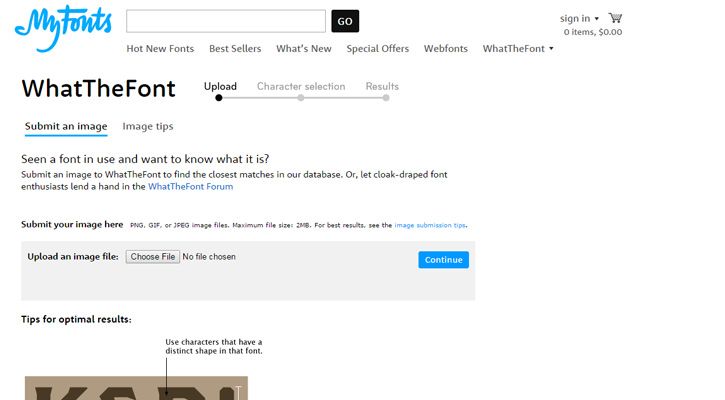Focus the font search input field
The width and height of the screenshot is (725, 400).
(226, 21)
